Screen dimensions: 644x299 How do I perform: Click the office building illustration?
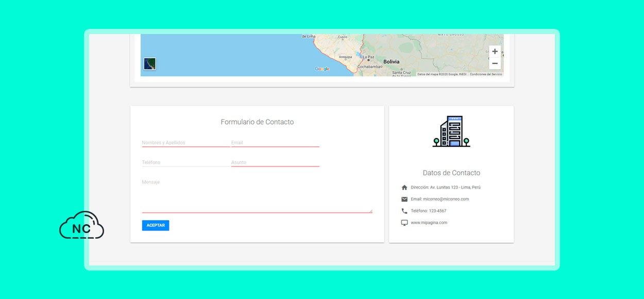click(x=451, y=131)
